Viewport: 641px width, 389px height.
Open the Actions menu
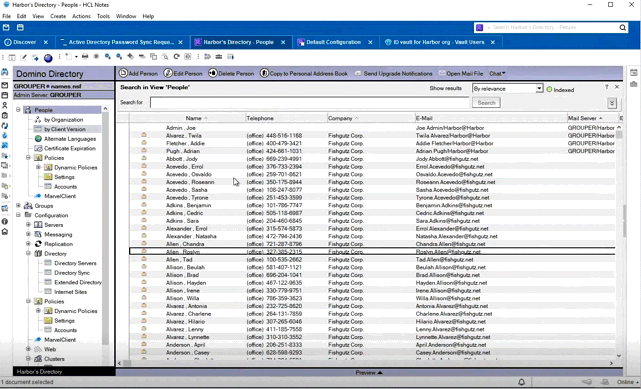[x=81, y=16]
